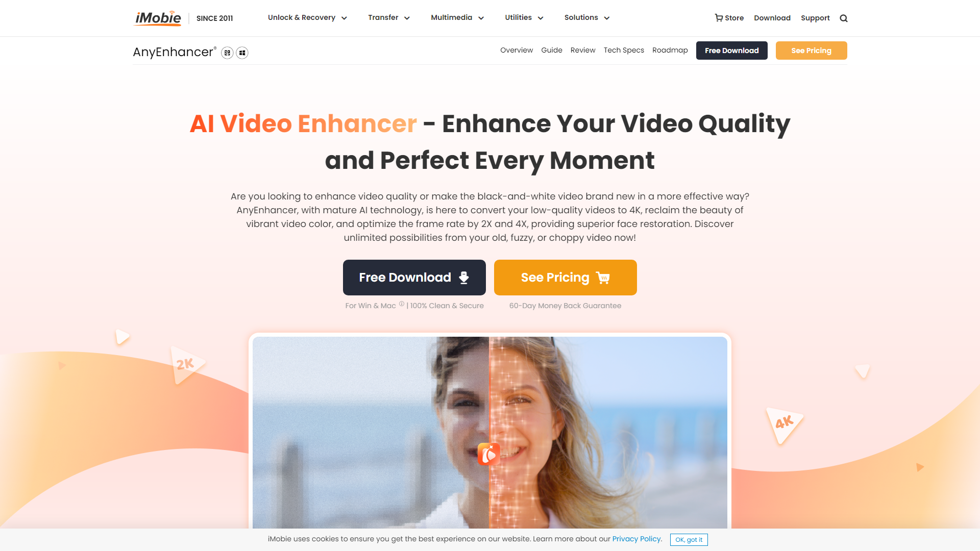980x551 pixels.
Task: Click the Free Download button icon
Action: (464, 277)
